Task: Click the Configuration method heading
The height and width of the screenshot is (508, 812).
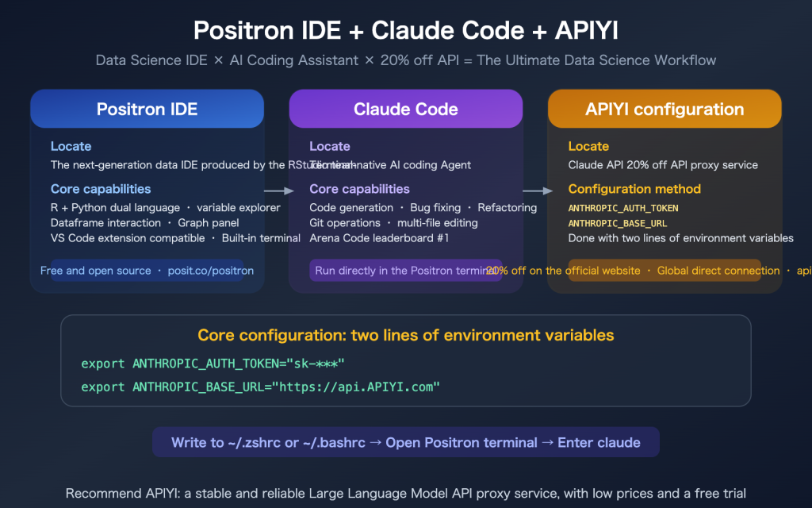Action: pos(634,189)
